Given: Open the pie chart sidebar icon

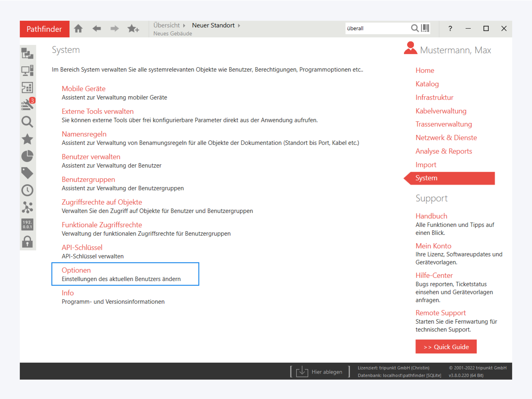Looking at the screenshot, I should click(x=27, y=156).
